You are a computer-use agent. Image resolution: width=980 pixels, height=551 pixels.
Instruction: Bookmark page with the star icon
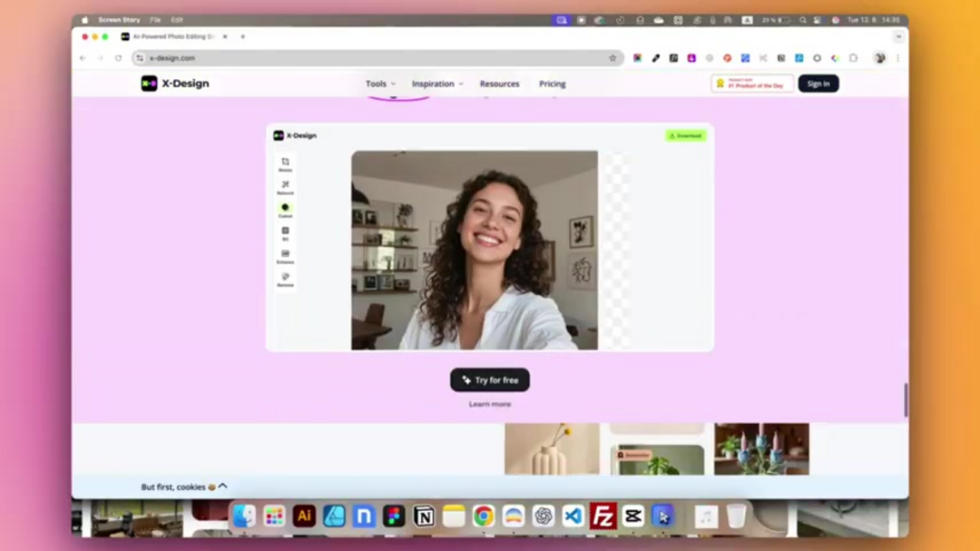point(612,58)
